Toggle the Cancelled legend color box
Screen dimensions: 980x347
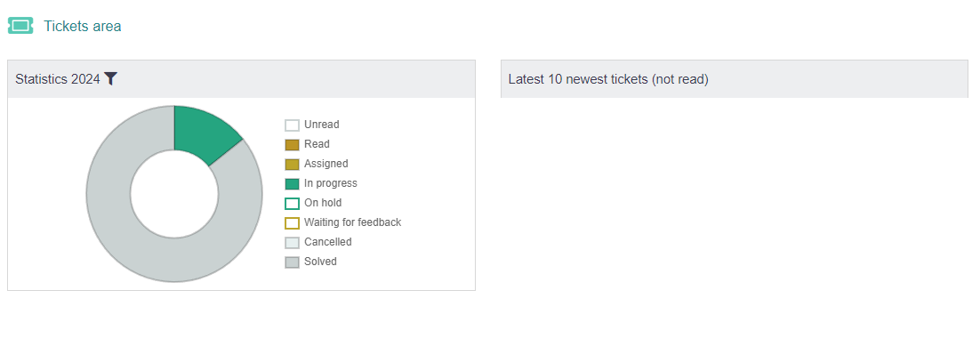click(x=292, y=243)
